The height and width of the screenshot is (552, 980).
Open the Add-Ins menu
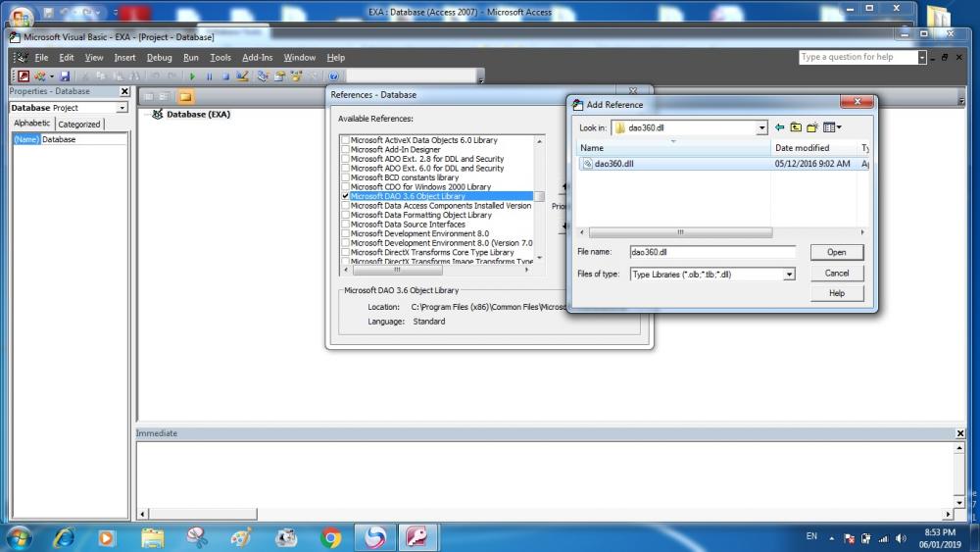(257, 58)
